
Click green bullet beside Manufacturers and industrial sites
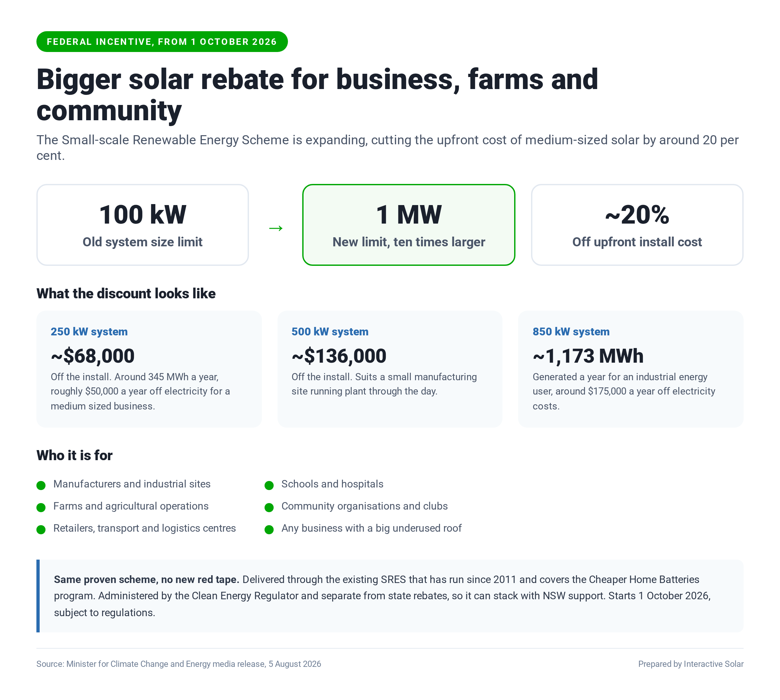[41, 485]
